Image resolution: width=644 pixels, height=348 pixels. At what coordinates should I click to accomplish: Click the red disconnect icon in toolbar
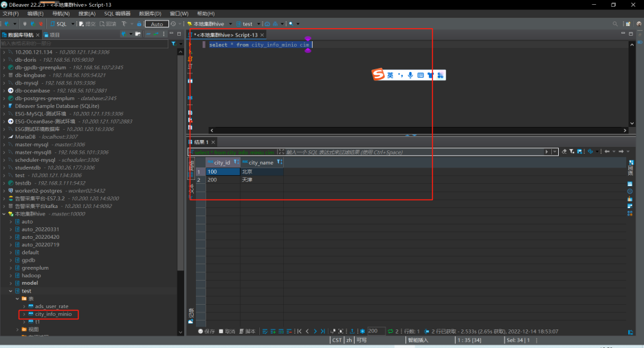pyautogui.click(x=41, y=24)
